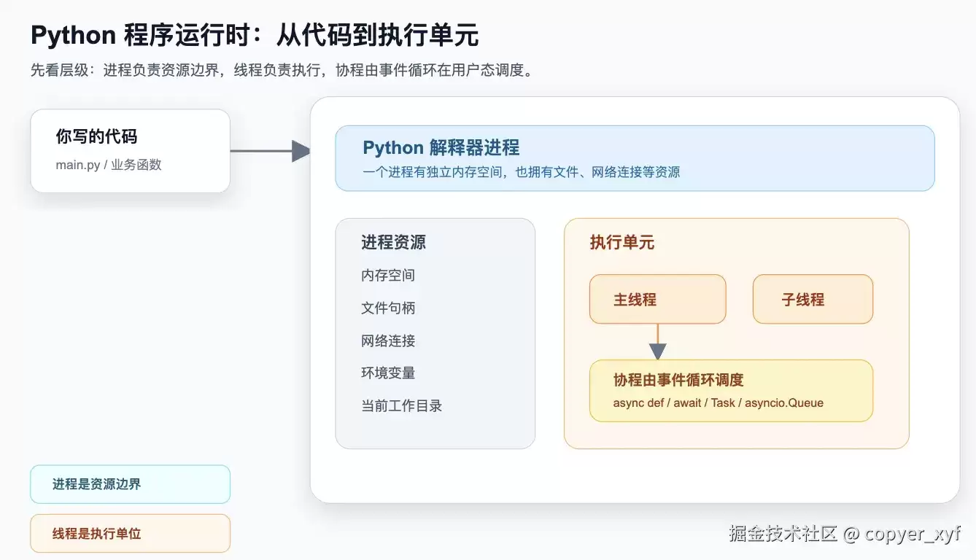
Task: Click the '进程是资源边界' legend box
Action: click(x=130, y=484)
